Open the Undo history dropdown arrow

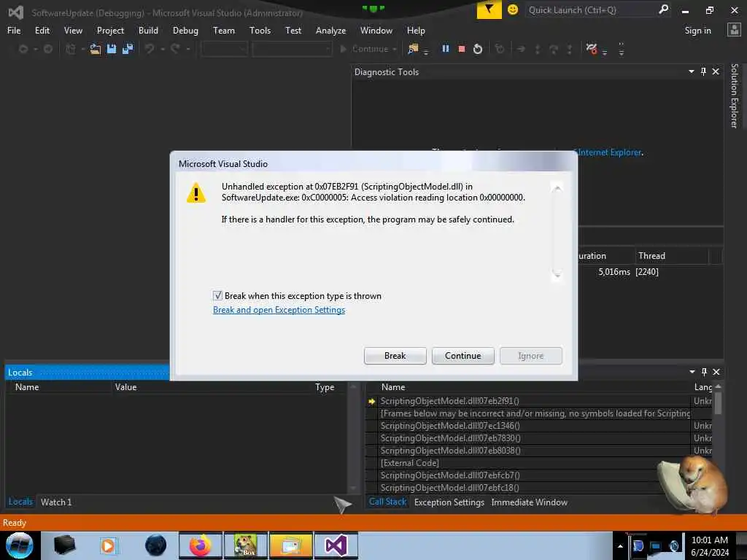[x=163, y=49]
